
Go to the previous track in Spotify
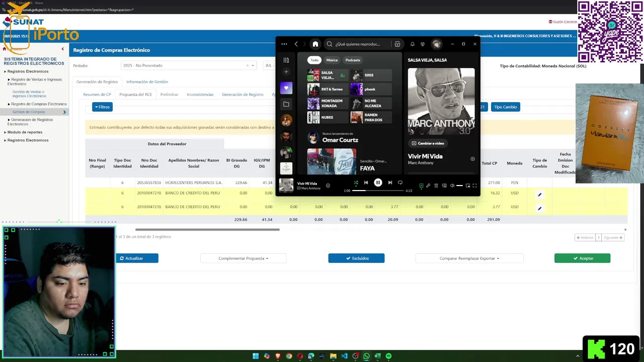pos(366,183)
